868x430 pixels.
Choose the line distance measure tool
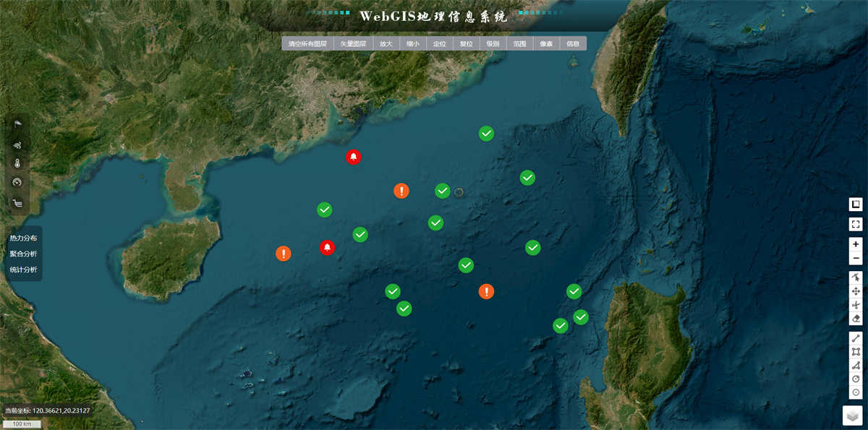[x=856, y=338]
